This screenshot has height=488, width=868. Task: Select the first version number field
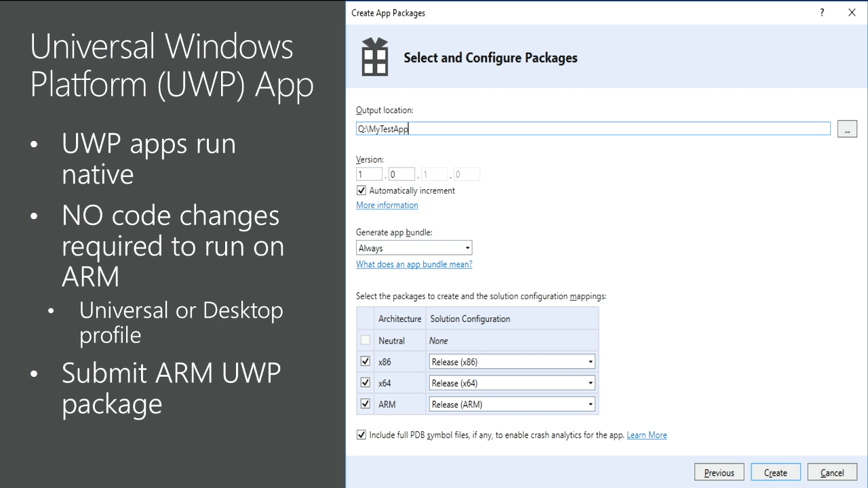pyautogui.click(x=368, y=174)
